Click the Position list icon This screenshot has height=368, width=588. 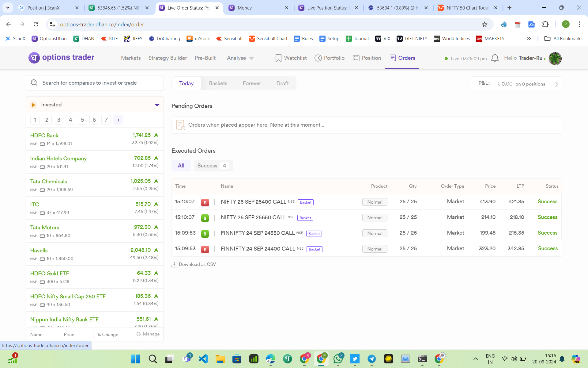point(356,58)
